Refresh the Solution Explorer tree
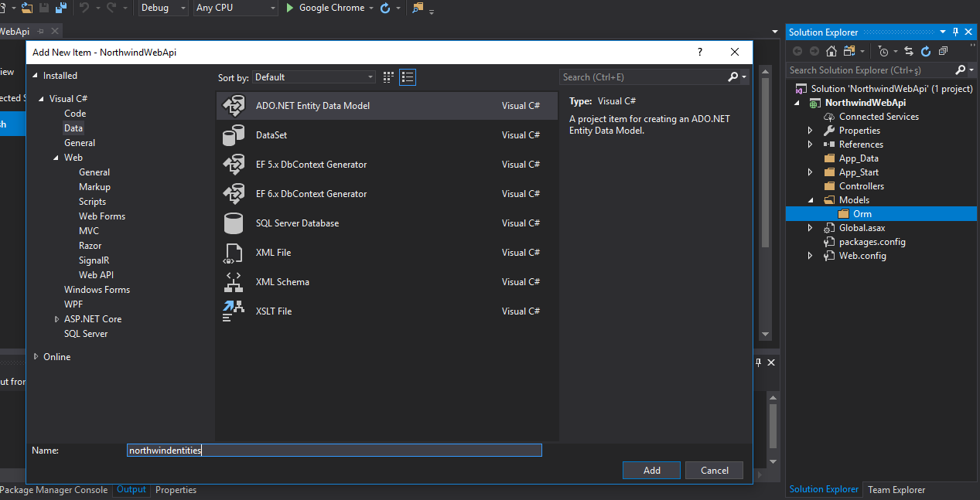980x500 pixels. 926,51
